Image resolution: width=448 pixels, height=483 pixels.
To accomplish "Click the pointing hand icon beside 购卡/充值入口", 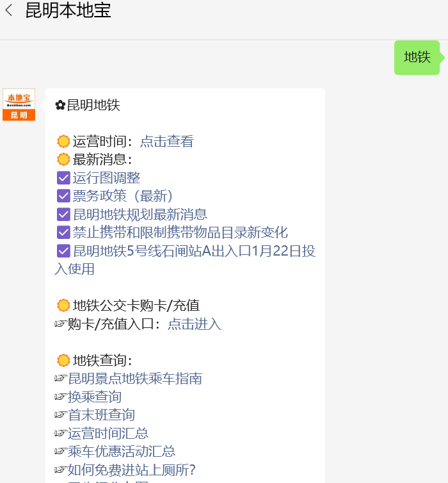I will pyautogui.click(x=61, y=323).
